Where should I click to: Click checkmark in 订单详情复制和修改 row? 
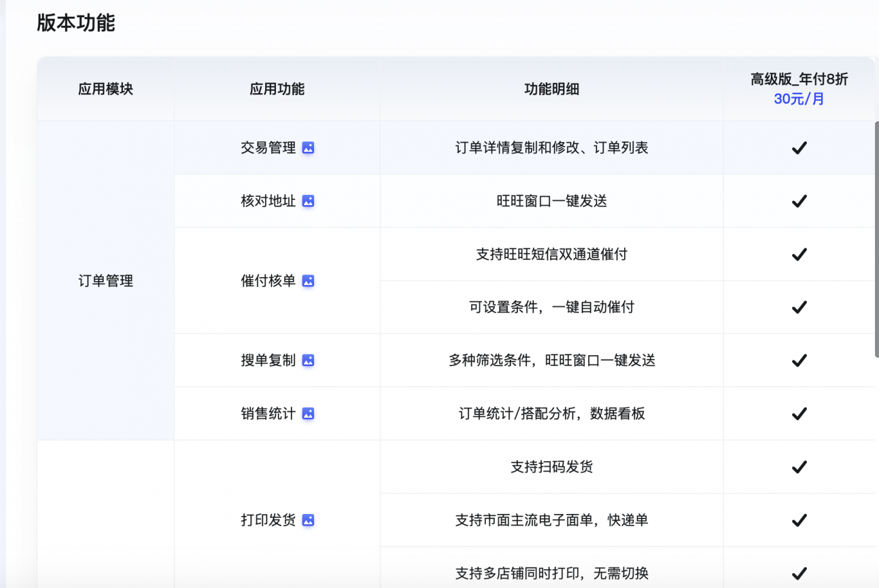(799, 148)
